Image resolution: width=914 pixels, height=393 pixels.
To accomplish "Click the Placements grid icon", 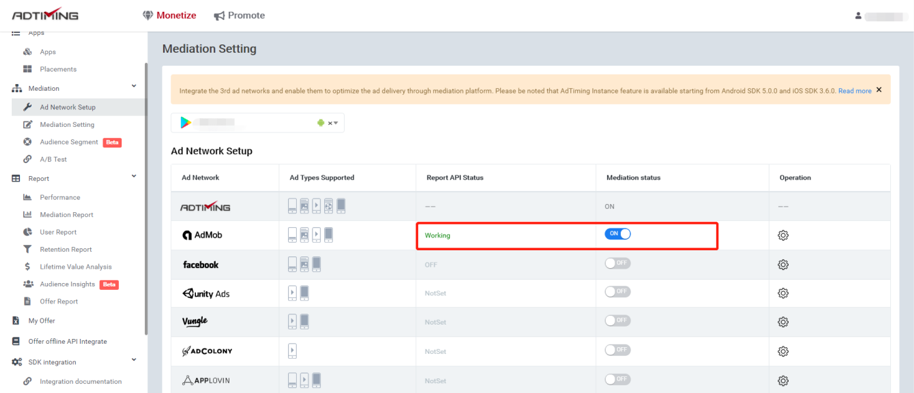I will (x=27, y=69).
